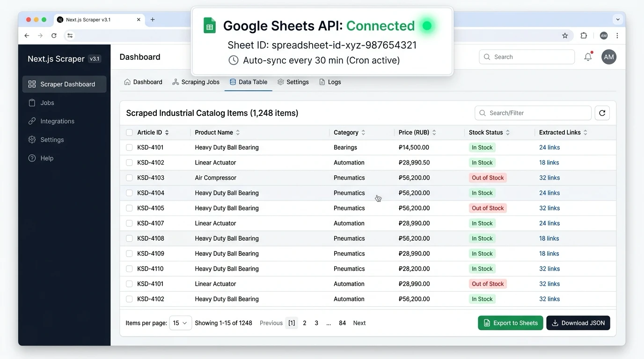Click the Search/Filter field above the table
Viewport: 644px width, 359px height.
point(533,113)
